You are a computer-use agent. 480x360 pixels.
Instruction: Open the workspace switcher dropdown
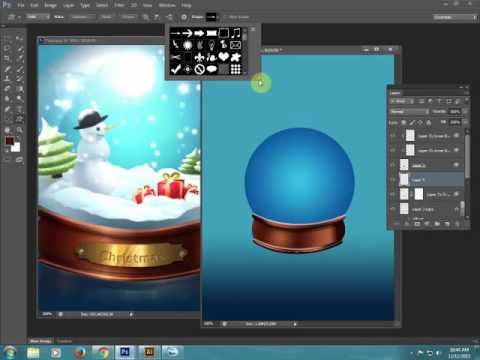(455, 17)
